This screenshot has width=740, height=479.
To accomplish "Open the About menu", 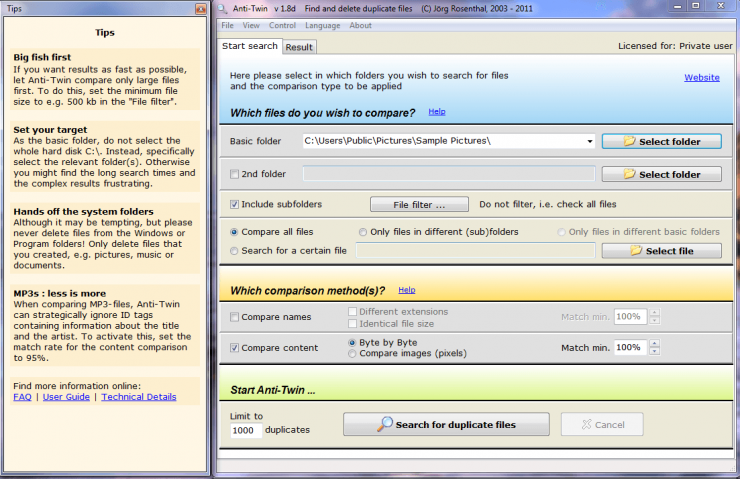I will (361, 25).
